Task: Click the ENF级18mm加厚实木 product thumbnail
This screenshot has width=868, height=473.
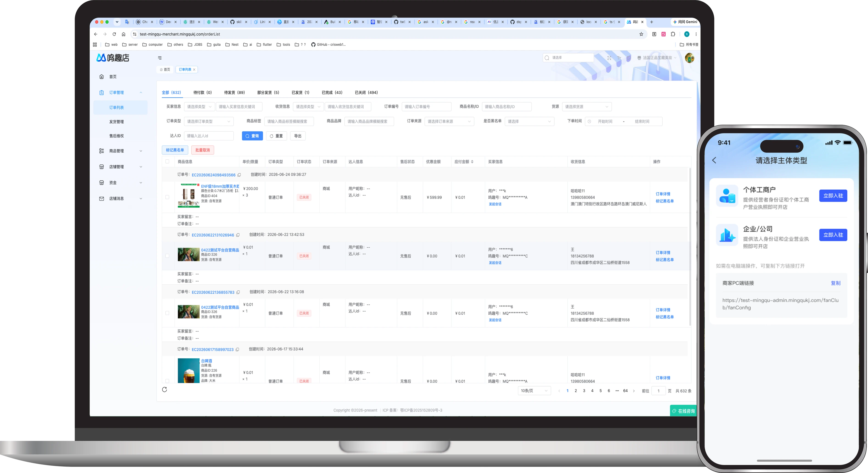Action: pyautogui.click(x=188, y=195)
